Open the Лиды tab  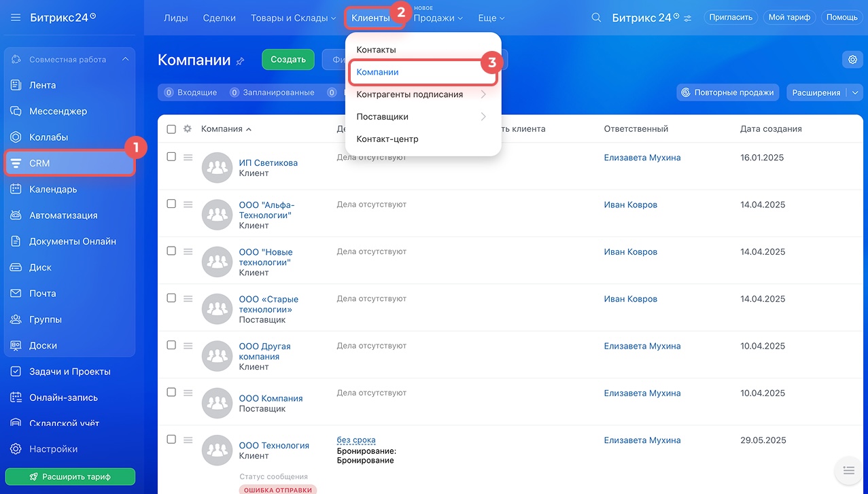[176, 18]
